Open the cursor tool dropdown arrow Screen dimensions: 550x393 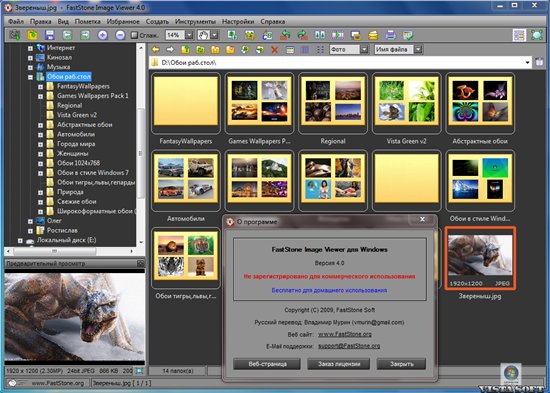pyautogui.click(x=214, y=35)
